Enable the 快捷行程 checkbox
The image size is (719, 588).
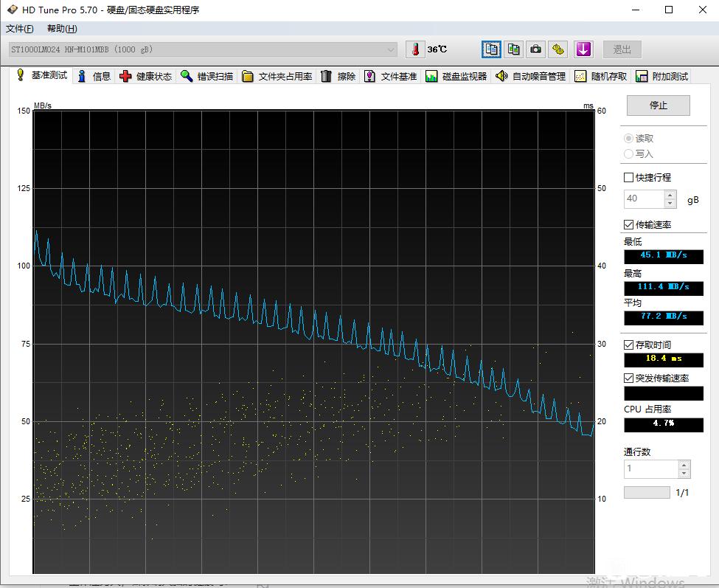[629, 177]
